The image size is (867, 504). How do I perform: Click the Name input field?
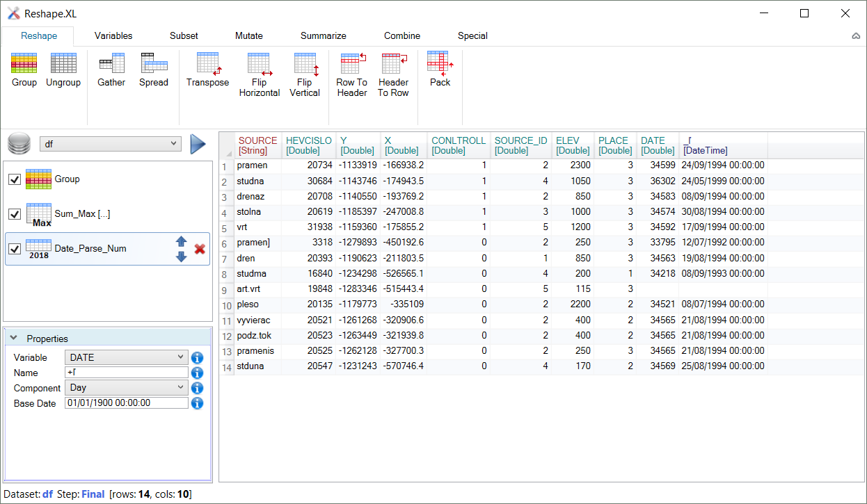click(x=126, y=373)
